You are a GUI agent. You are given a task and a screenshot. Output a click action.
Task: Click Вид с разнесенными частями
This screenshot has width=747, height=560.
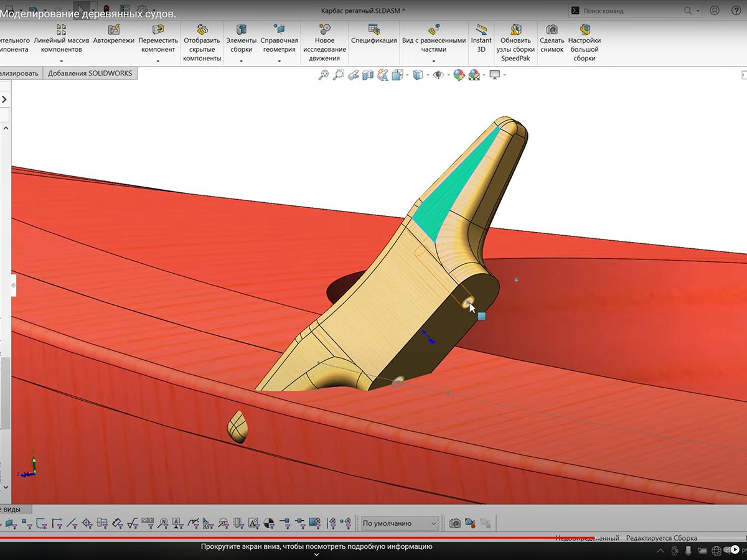pos(434,37)
